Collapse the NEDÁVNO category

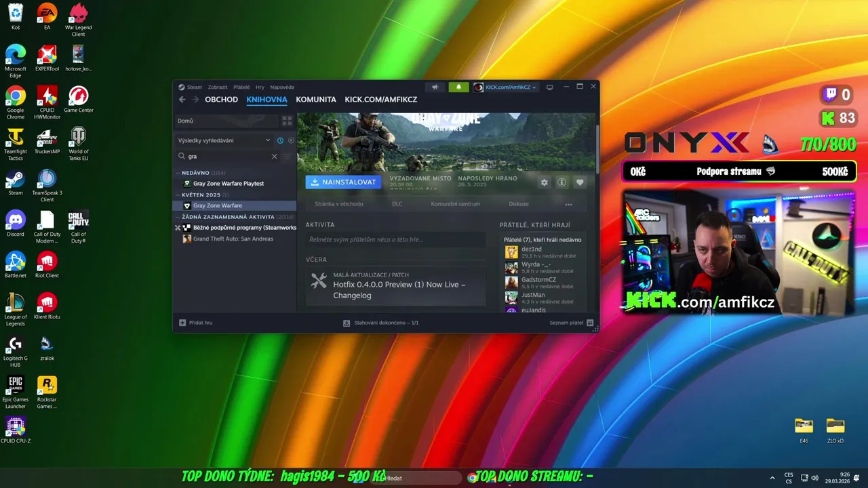195,173
